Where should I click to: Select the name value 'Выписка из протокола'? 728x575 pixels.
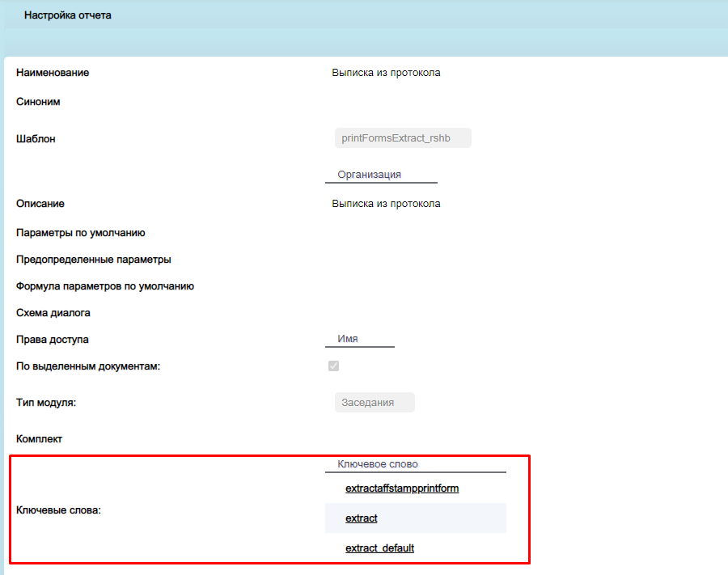point(387,73)
